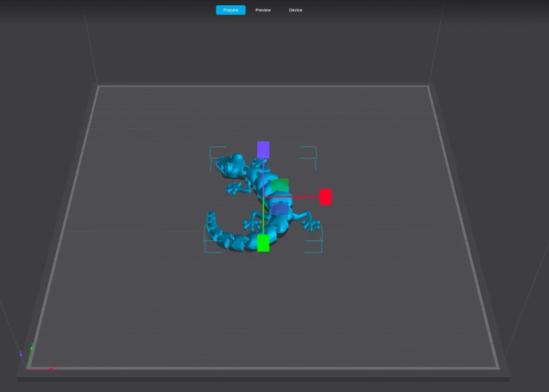Click the purple Z-axis move handle
The height and width of the screenshot is (392, 549).
pyautogui.click(x=264, y=150)
